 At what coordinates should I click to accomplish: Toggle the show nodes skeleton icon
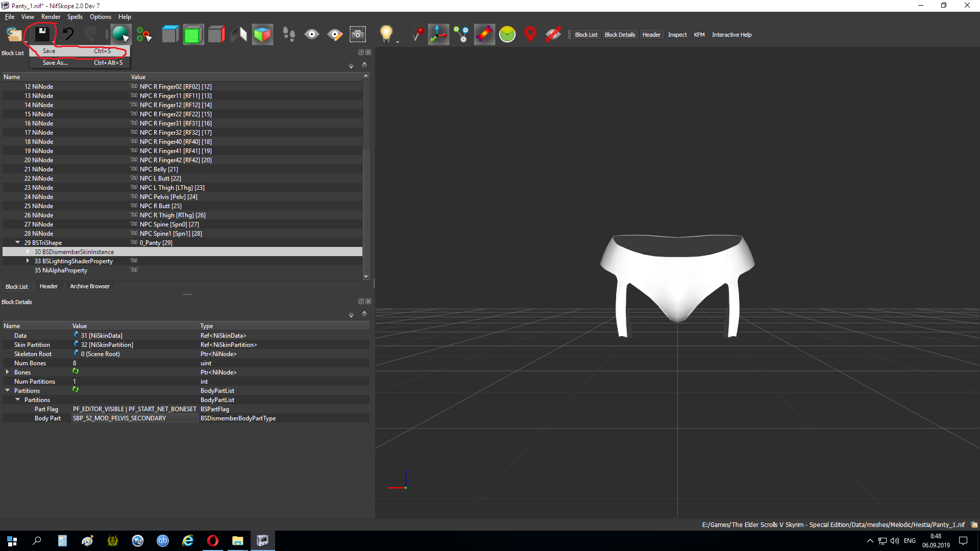(461, 34)
